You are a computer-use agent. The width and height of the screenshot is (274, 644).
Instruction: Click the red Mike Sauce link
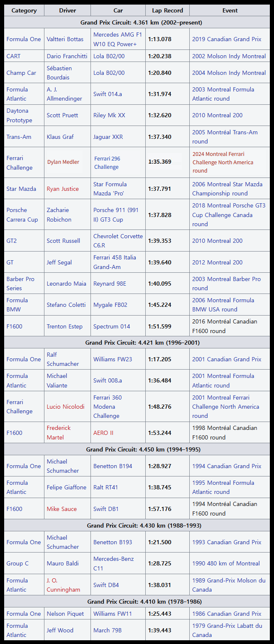(61, 509)
